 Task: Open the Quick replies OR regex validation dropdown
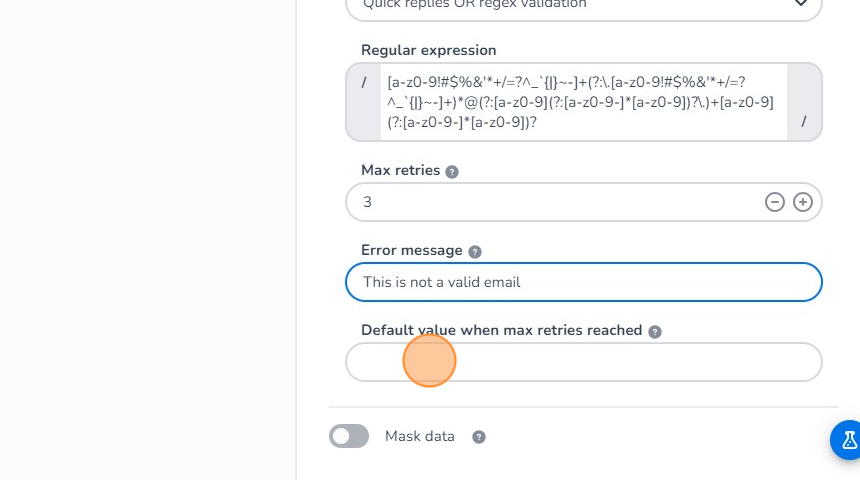coord(583,6)
